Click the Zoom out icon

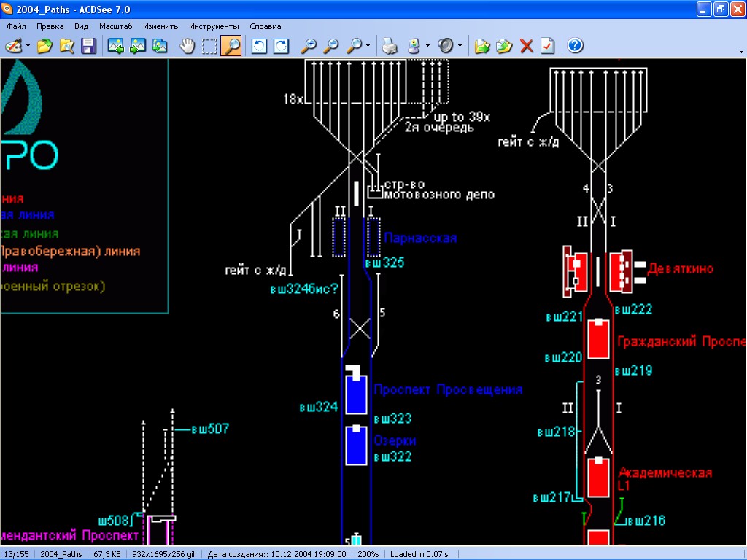331,46
